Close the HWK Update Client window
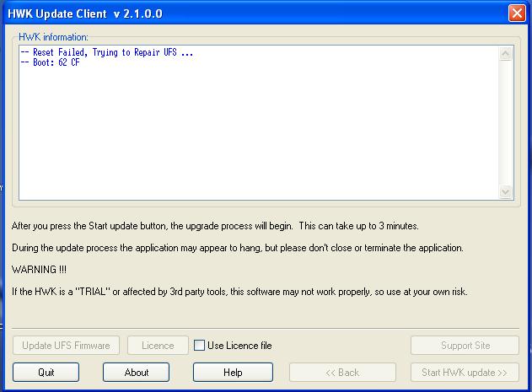 click(x=517, y=13)
